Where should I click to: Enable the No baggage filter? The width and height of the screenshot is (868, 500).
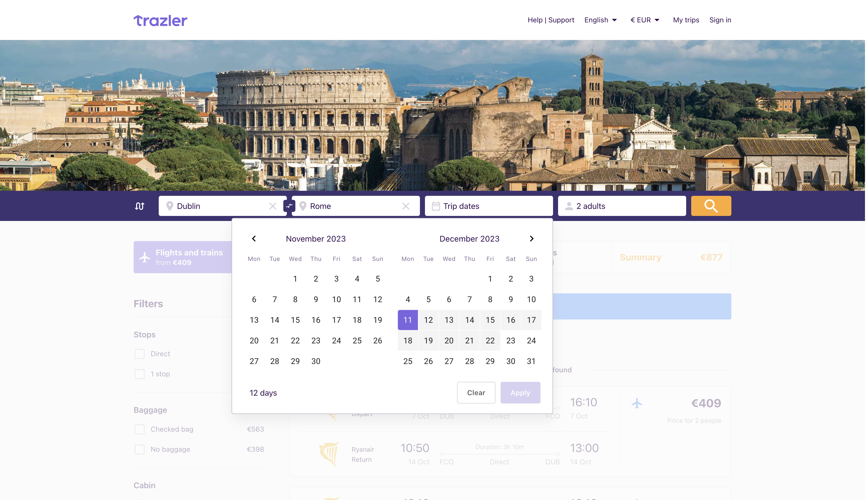[140, 449]
